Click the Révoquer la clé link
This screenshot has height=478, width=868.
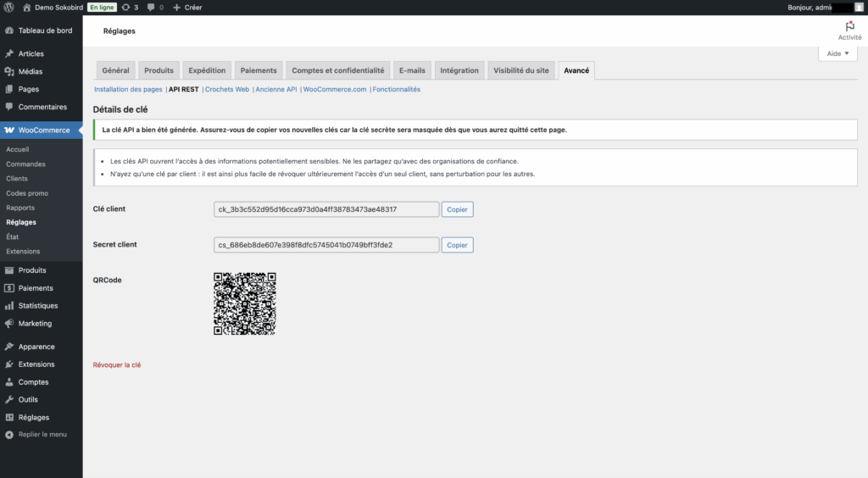pos(117,364)
